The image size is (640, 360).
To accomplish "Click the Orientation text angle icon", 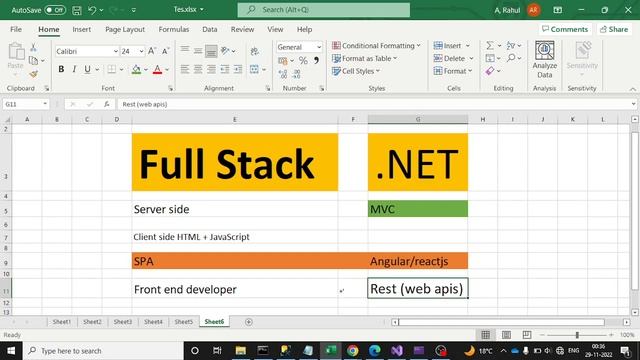I will point(225,51).
